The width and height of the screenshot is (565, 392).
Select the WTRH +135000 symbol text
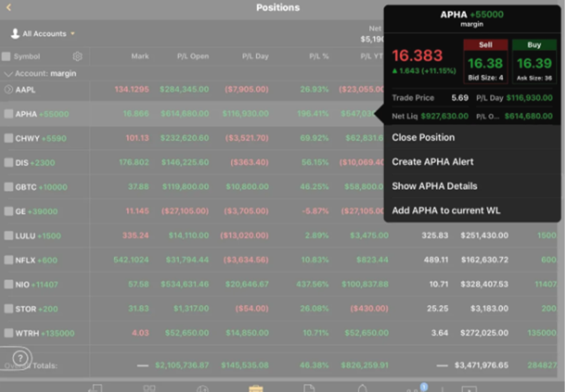(x=45, y=334)
